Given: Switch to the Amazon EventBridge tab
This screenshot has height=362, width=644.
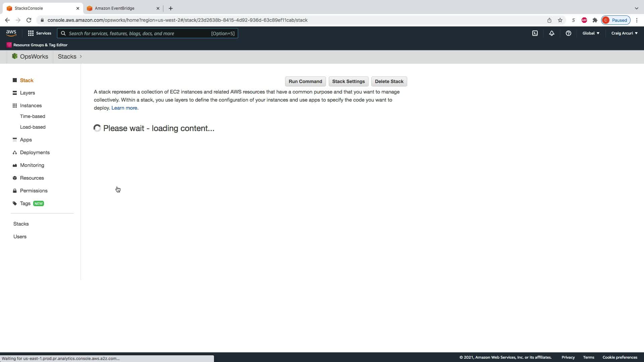Looking at the screenshot, I should 114,8.
